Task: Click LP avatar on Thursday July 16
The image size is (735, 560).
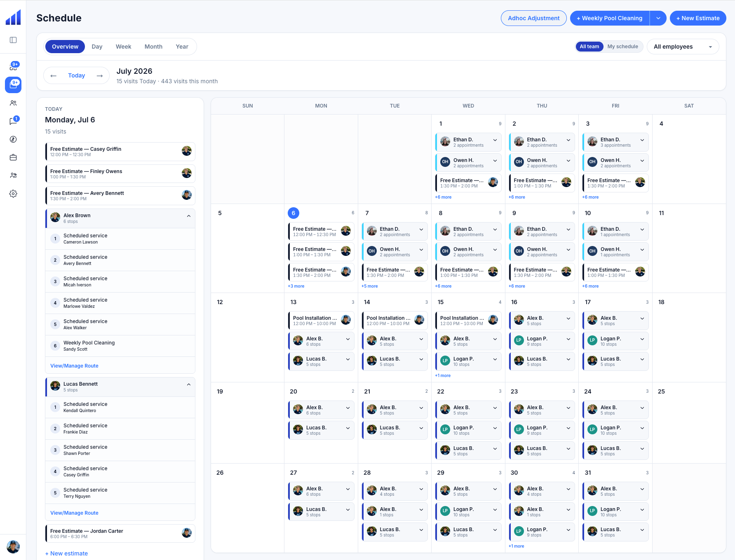Action: [x=519, y=340]
